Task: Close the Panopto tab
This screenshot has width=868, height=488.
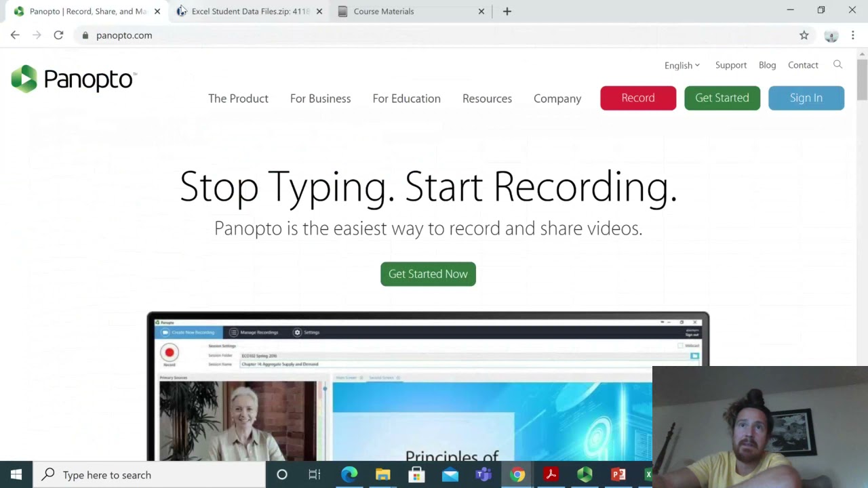Action: point(157,12)
